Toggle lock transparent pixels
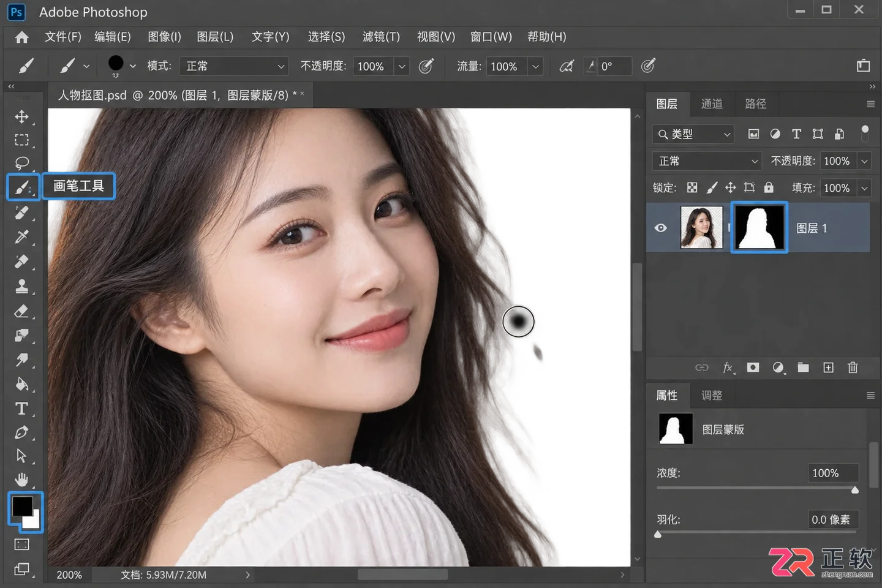The width and height of the screenshot is (882, 588). pos(692,187)
